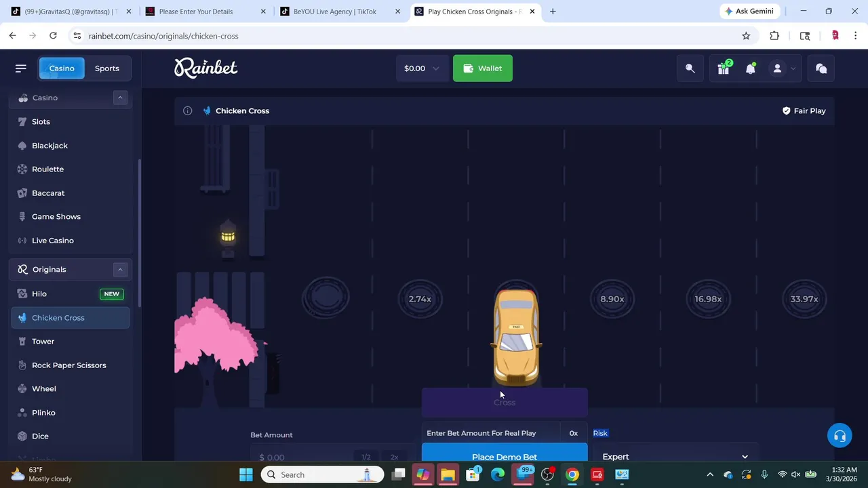The image size is (868, 488).
Task: Open Microsoft Store from taskbar
Action: (473, 474)
